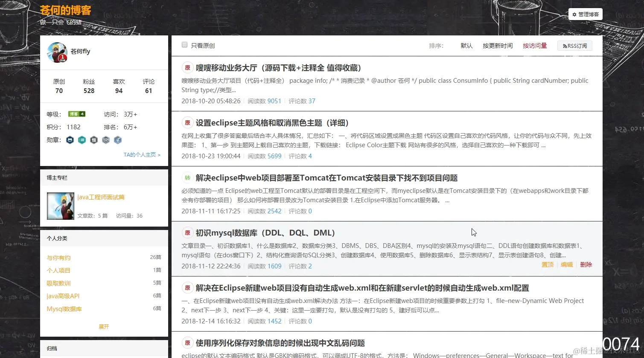Open the java工程师面试篇 column title
Screen dimensions: 644x358
101,197
